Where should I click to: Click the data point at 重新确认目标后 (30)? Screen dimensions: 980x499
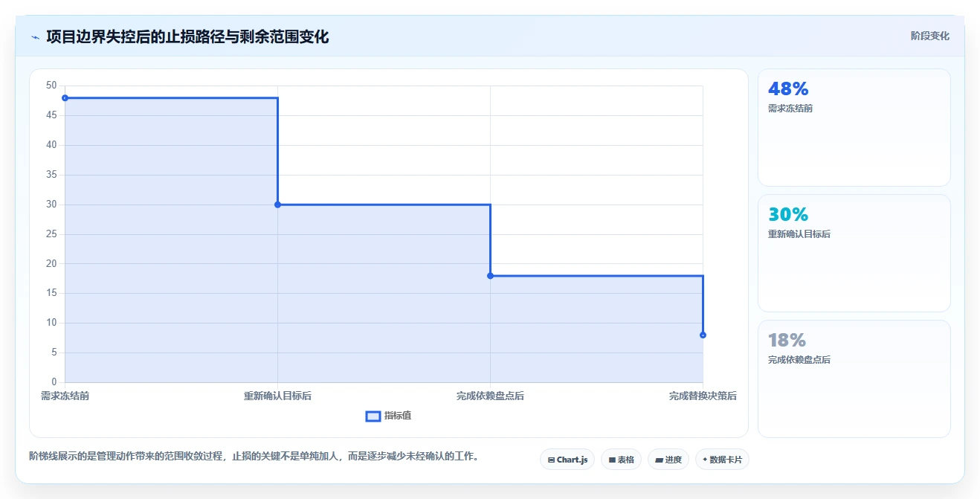tap(277, 205)
